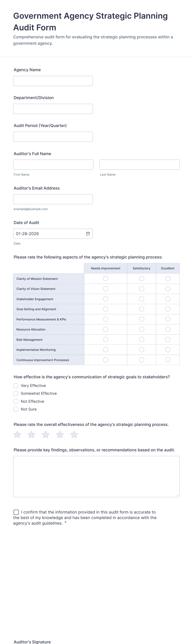The width and height of the screenshot is (191, 644).
Task: Click the middle star of the rating
Action: (x=46, y=434)
